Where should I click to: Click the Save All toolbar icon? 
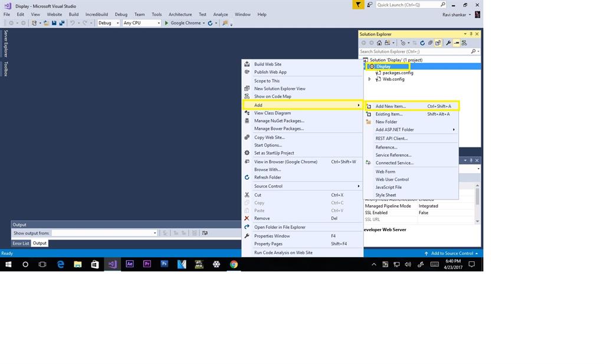tap(61, 23)
